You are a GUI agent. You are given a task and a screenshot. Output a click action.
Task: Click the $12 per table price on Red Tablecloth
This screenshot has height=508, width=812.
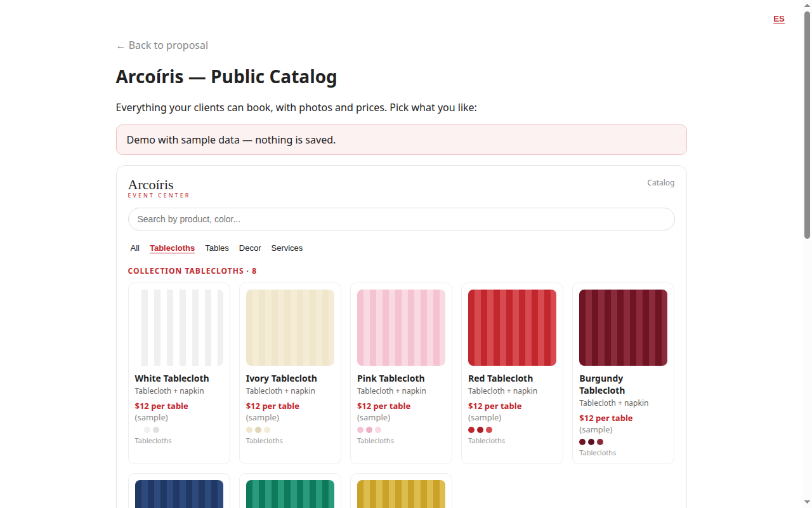pyautogui.click(x=495, y=406)
